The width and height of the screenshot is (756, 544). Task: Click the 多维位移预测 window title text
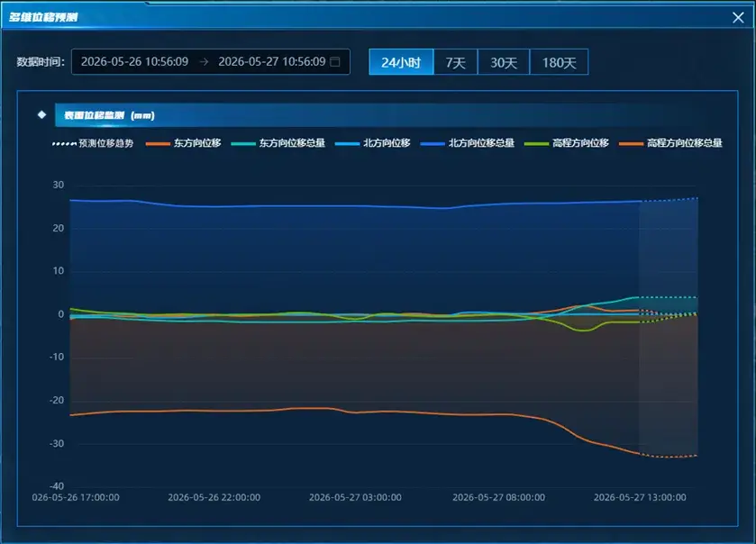click(x=43, y=18)
